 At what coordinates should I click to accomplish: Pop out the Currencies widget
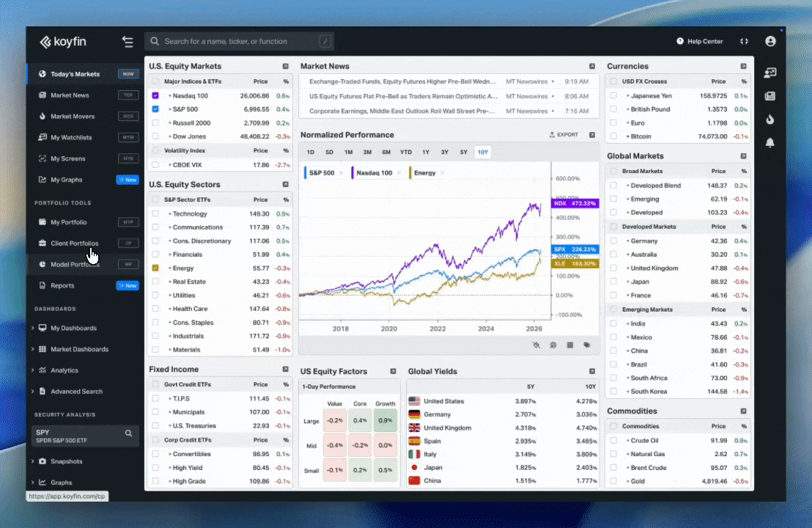[743, 66]
